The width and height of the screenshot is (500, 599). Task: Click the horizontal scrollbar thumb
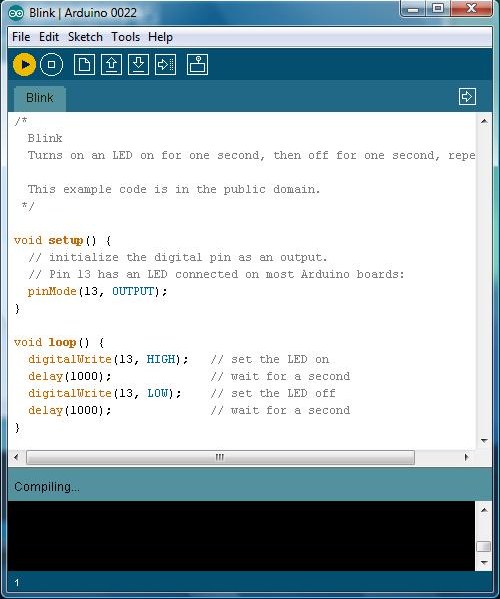tap(220, 457)
